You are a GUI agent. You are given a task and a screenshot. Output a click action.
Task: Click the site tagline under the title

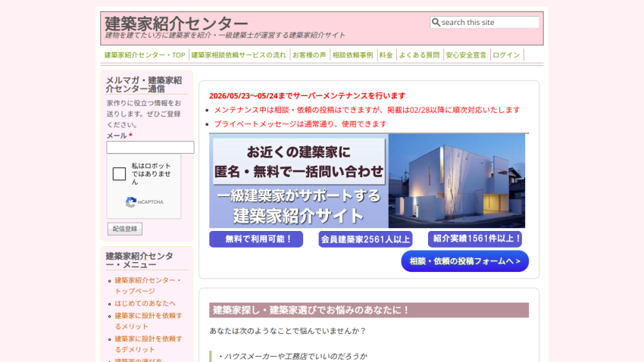click(x=225, y=36)
